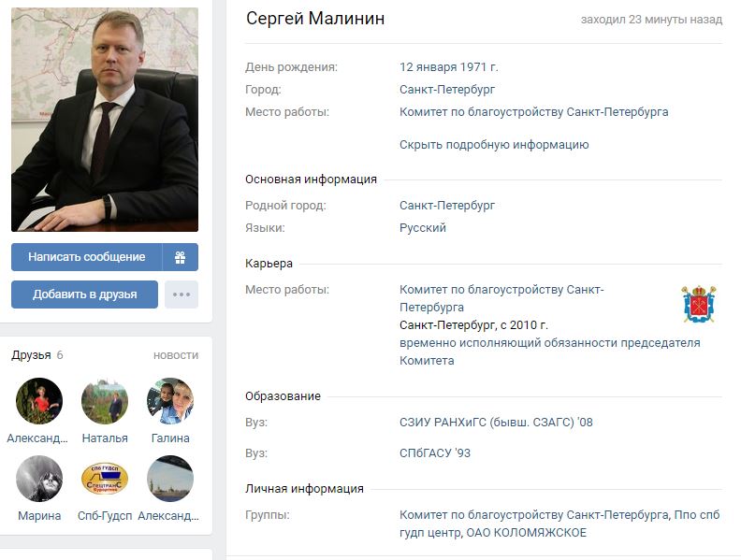Click the СЗИУ РАНХиГС university link

tap(496, 423)
